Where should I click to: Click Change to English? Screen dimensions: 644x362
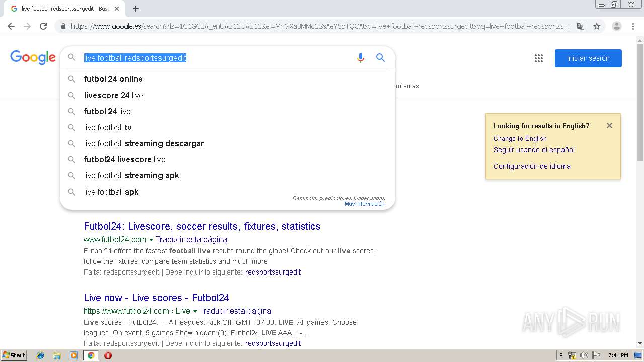[520, 138]
